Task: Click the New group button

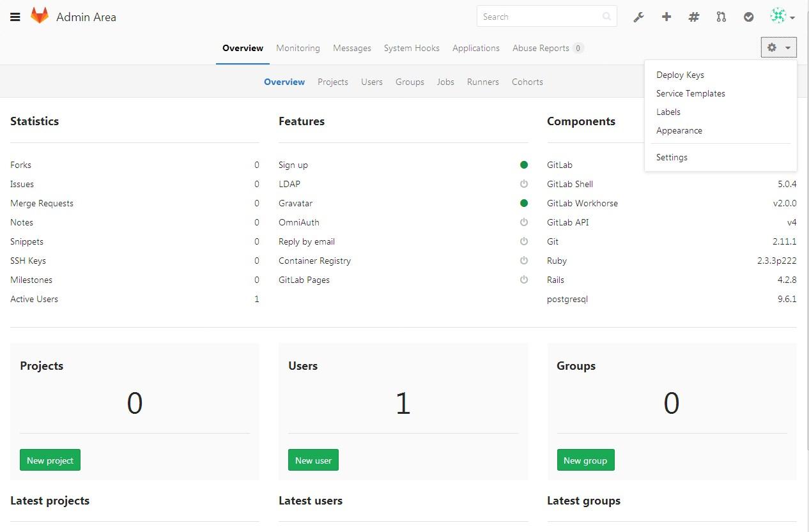Action: [x=585, y=460]
